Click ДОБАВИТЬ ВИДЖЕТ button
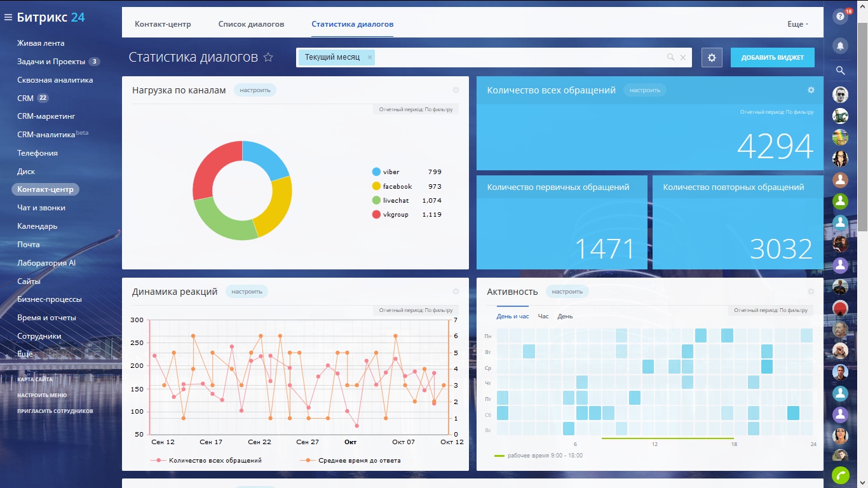The width and height of the screenshot is (868, 488). point(772,57)
